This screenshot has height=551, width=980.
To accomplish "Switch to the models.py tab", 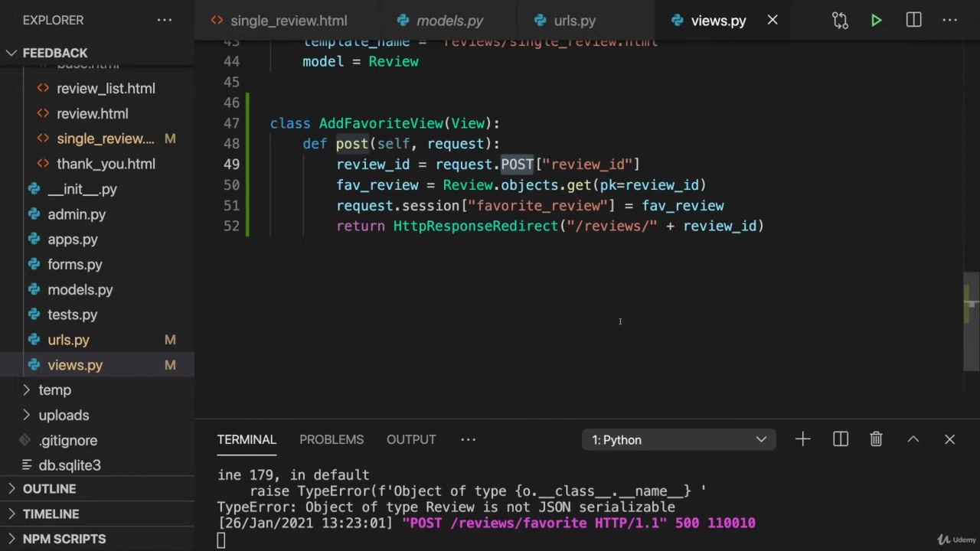I will coord(449,21).
